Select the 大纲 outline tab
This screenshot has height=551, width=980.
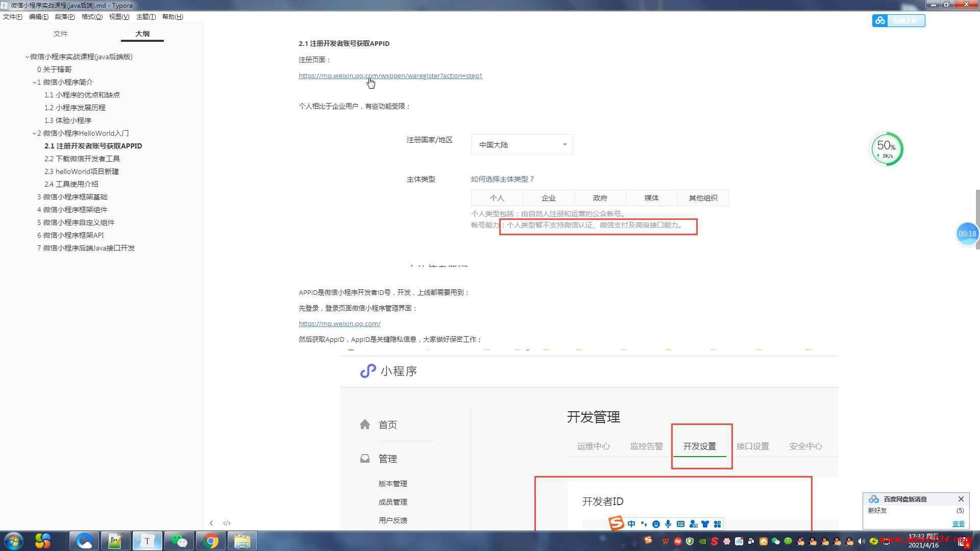click(142, 34)
